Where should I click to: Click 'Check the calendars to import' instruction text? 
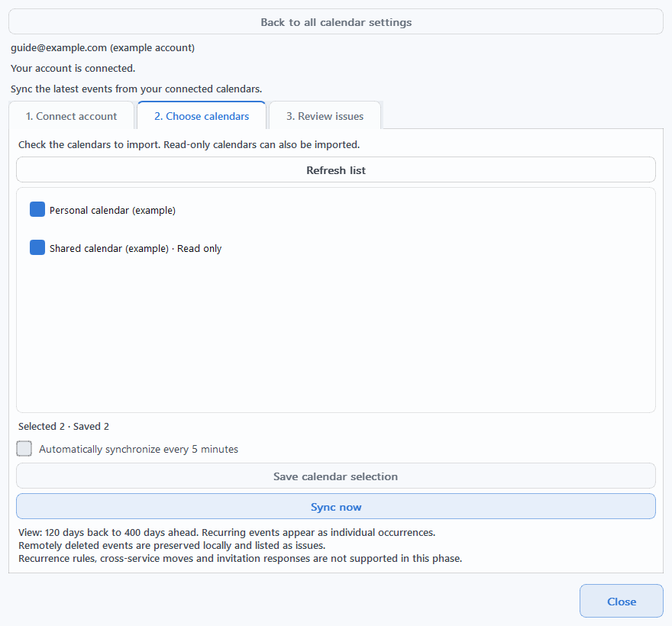click(189, 145)
